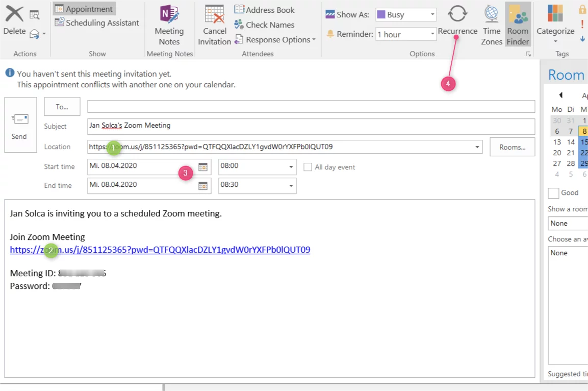Open the Response Options menu
Screen dimensions: 588x391
(x=275, y=40)
